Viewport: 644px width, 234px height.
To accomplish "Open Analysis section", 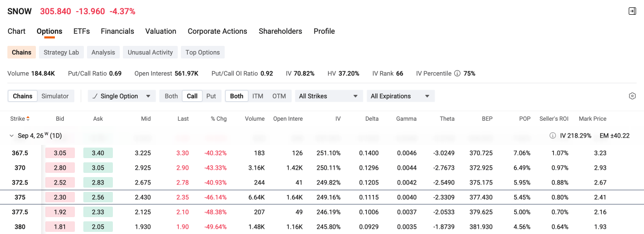I will pos(103,52).
